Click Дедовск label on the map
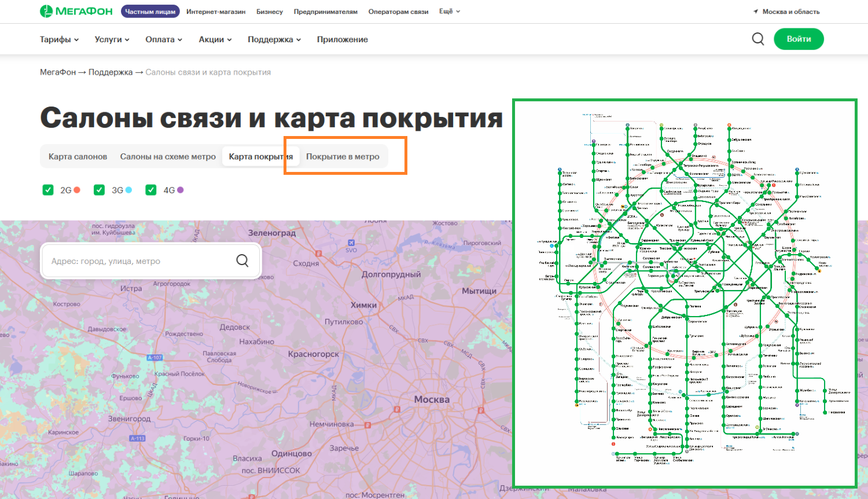Image resolution: width=868 pixels, height=499 pixels. click(x=235, y=327)
